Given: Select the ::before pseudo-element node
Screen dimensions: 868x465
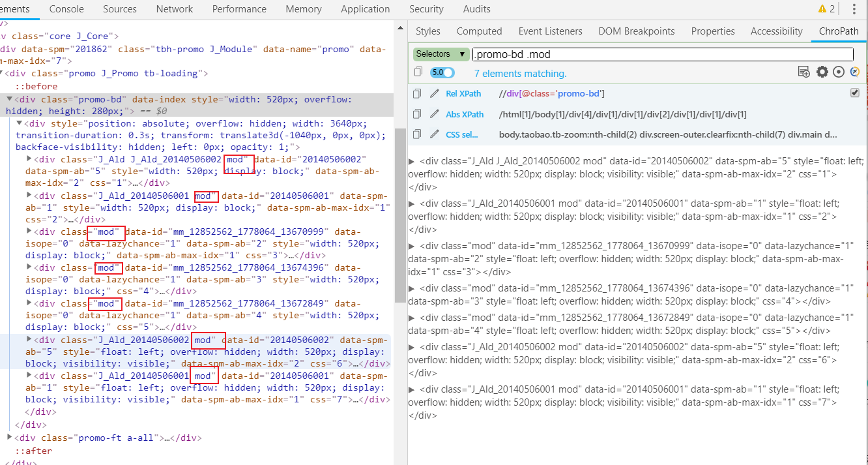Looking at the screenshot, I should (36, 86).
